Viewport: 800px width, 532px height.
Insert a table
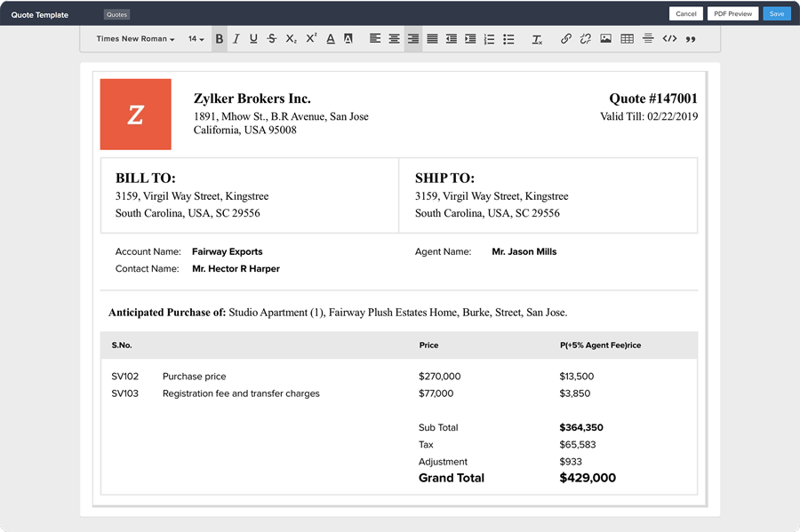(x=627, y=39)
